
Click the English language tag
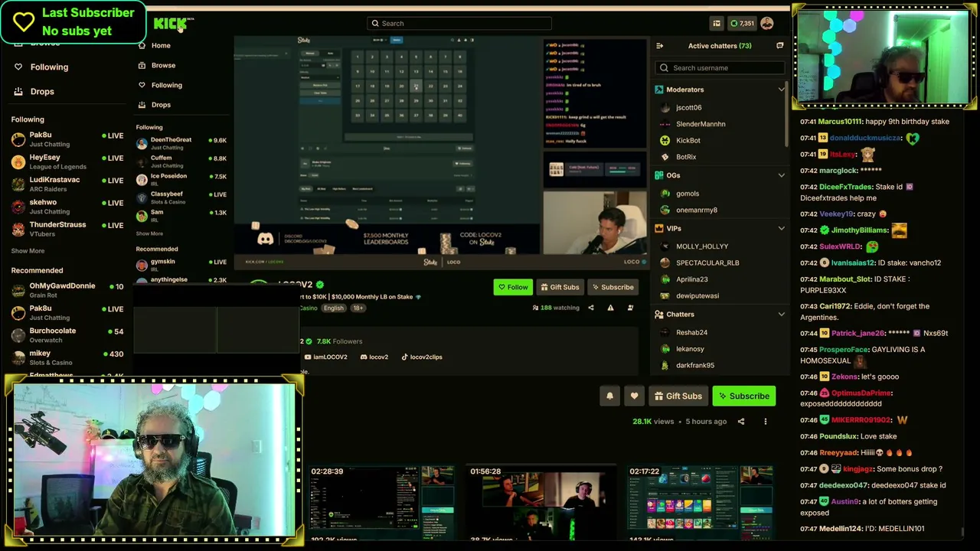point(333,308)
